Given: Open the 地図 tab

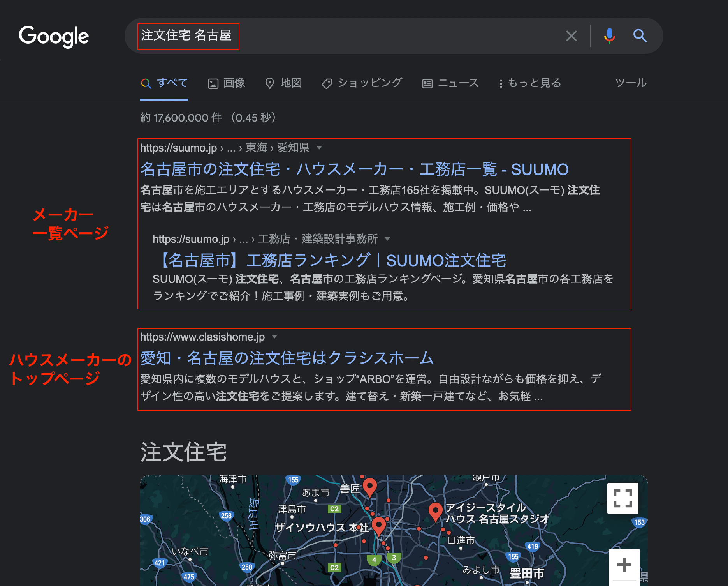Looking at the screenshot, I should [283, 83].
